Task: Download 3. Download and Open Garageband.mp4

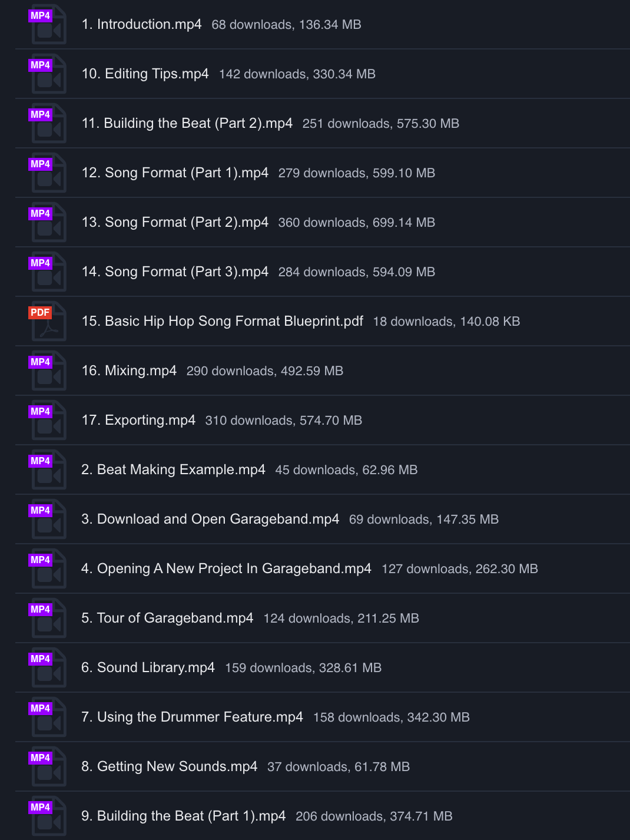Action: point(210,520)
